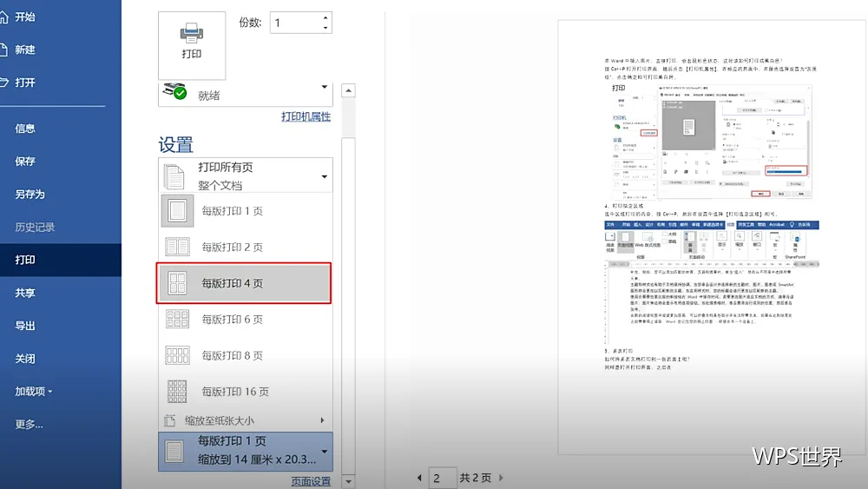Click the open folder icon beside 打开

(3, 83)
